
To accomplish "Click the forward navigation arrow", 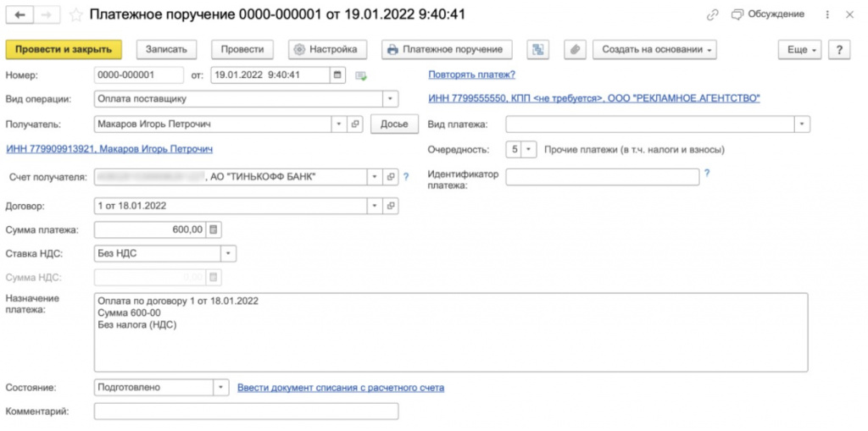I will [x=47, y=15].
